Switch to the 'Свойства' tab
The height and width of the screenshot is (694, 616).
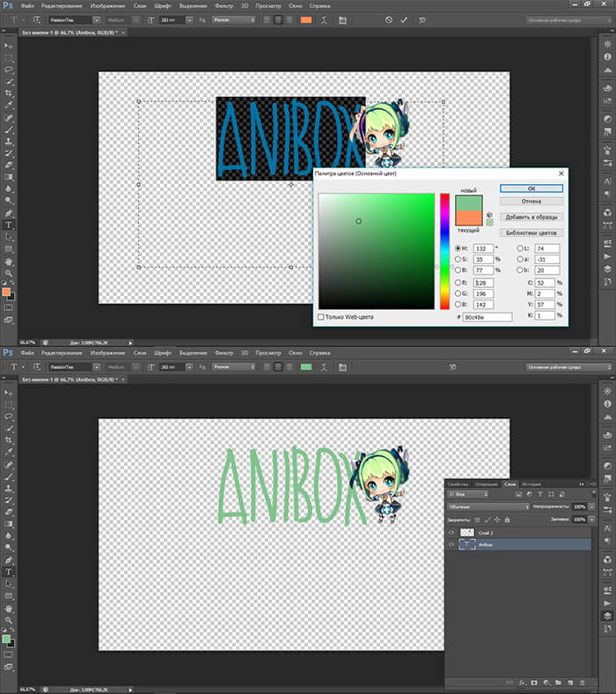[x=458, y=484]
